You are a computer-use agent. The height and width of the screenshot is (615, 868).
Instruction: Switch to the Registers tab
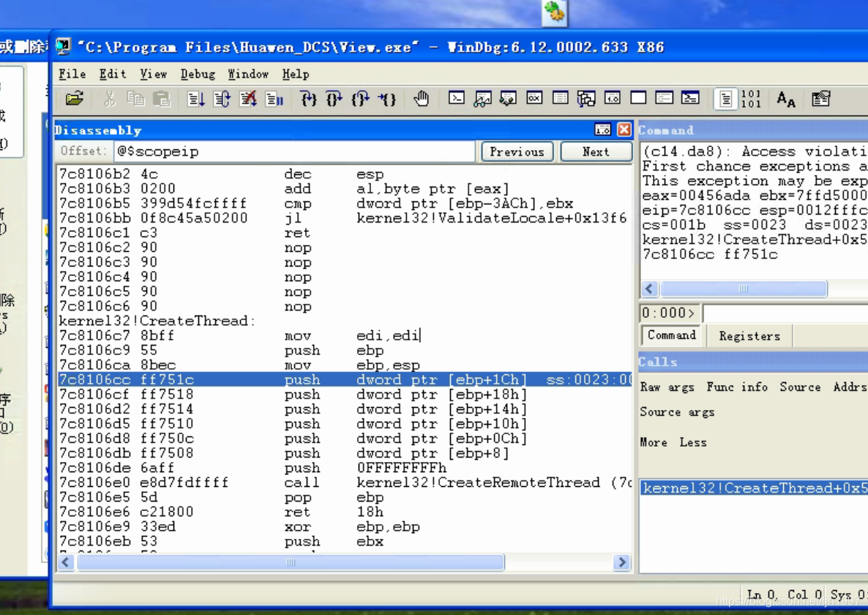[749, 336]
